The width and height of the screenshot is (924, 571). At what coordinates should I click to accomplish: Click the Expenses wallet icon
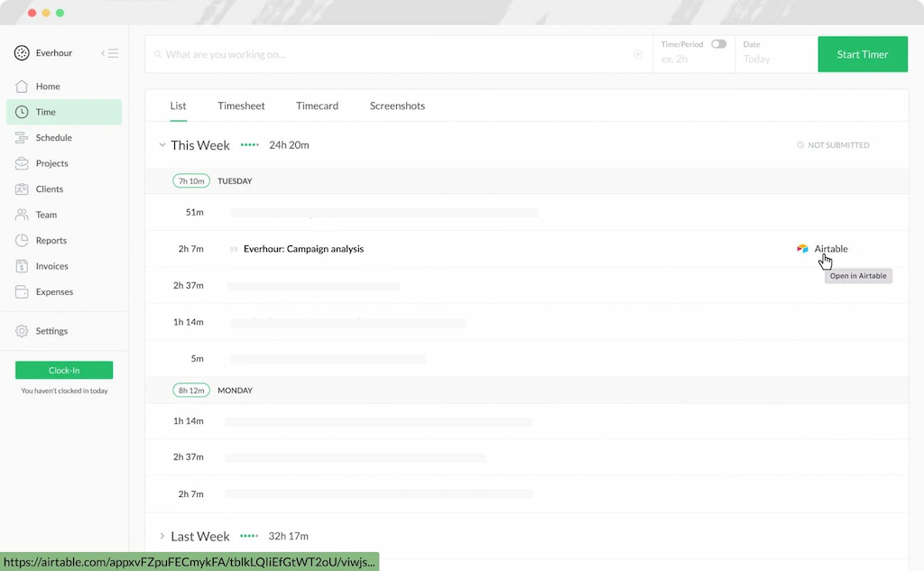pyautogui.click(x=22, y=291)
